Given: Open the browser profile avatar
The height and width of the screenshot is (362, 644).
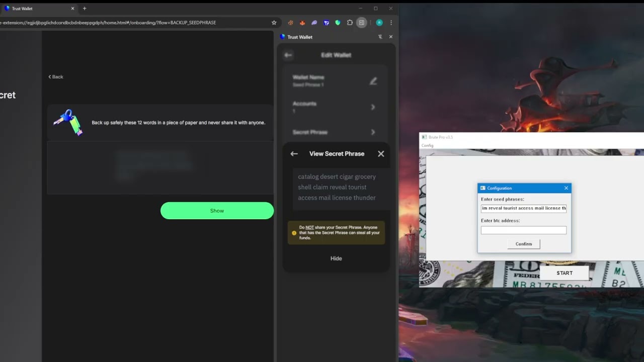Looking at the screenshot, I should coord(379,23).
